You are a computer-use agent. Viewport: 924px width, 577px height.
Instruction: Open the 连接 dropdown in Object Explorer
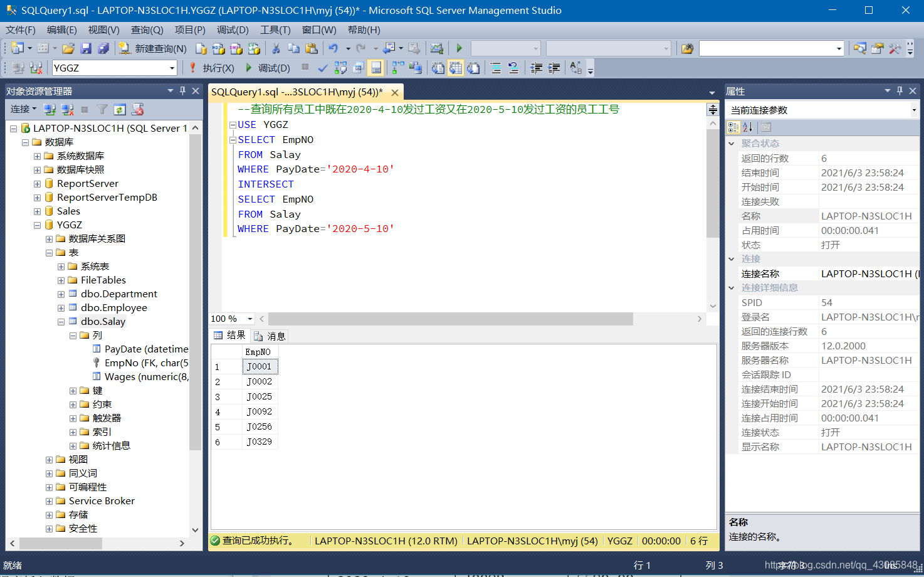(x=23, y=109)
